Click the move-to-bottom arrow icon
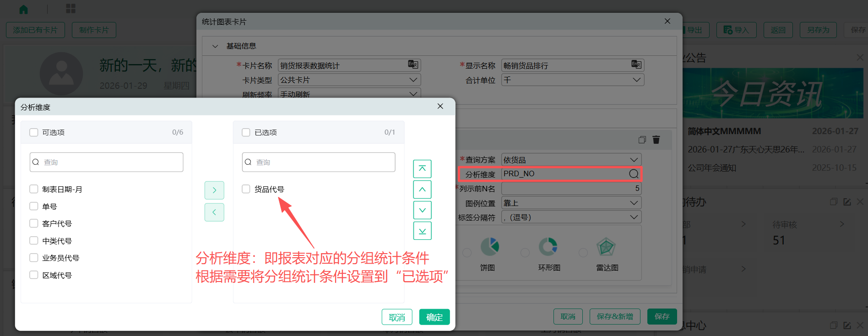Image resolution: width=868 pixels, height=336 pixels. pos(422,231)
